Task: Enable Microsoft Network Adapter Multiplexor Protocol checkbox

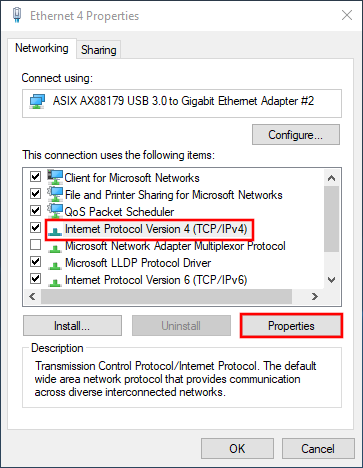Action: [35, 245]
